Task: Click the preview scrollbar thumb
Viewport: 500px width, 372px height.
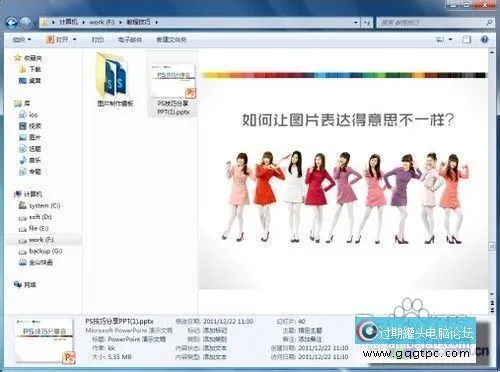Action: (x=492, y=246)
